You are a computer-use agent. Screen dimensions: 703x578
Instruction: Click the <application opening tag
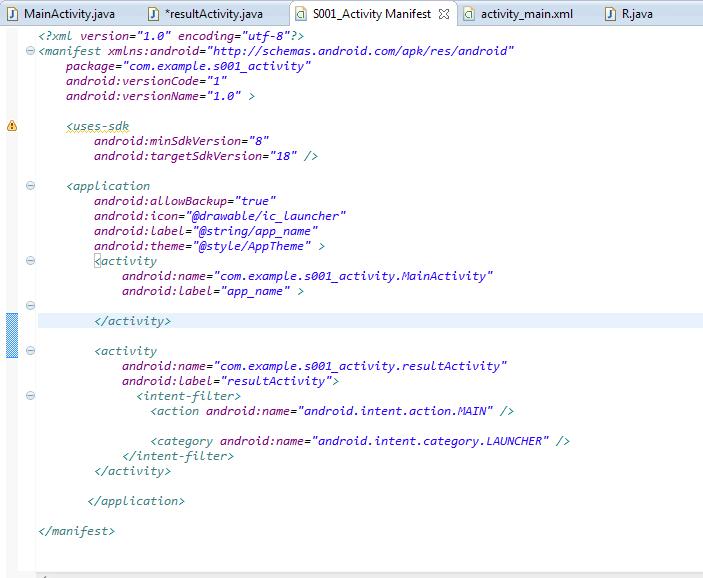pos(108,186)
